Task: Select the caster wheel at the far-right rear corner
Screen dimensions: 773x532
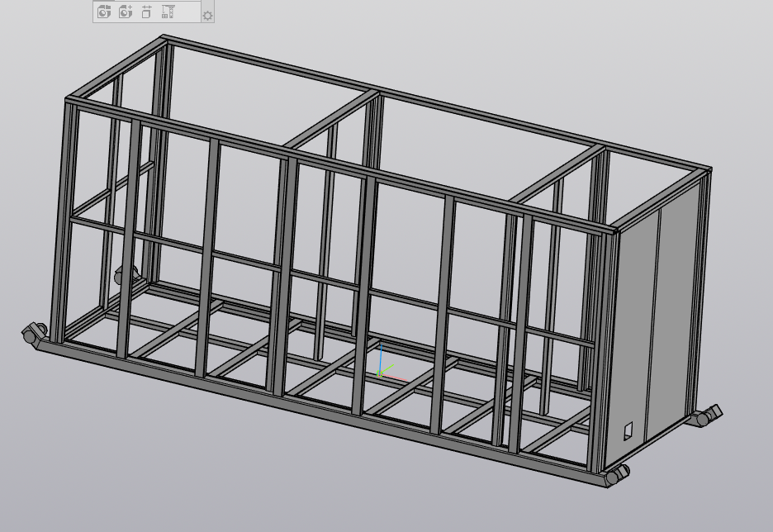Action: [x=708, y=416]
